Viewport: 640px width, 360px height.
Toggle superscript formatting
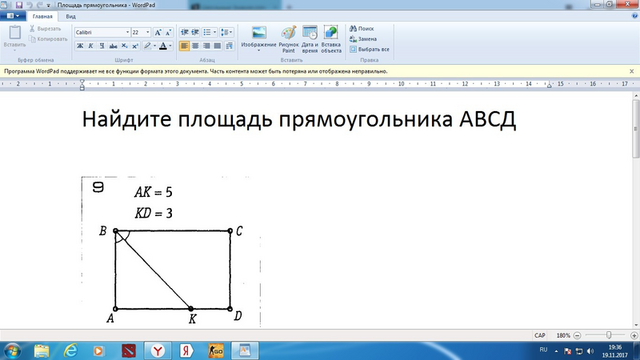pos(135,46)
